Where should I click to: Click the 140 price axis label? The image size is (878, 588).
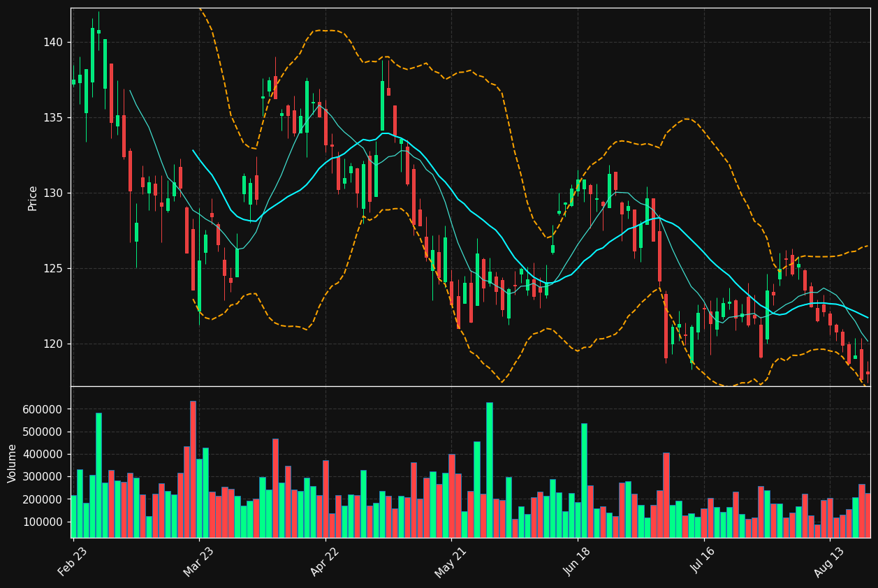click(x=53, y=43)
